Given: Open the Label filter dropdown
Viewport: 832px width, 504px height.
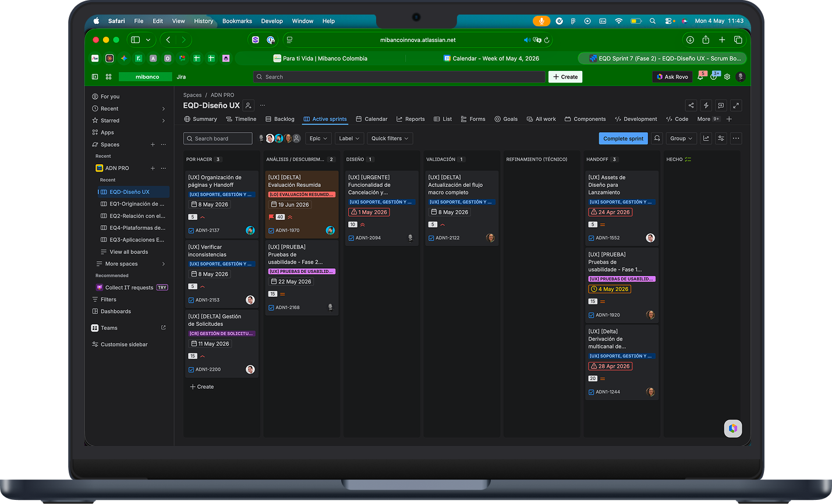Looking at the screenshot, I should coord(349,139).
